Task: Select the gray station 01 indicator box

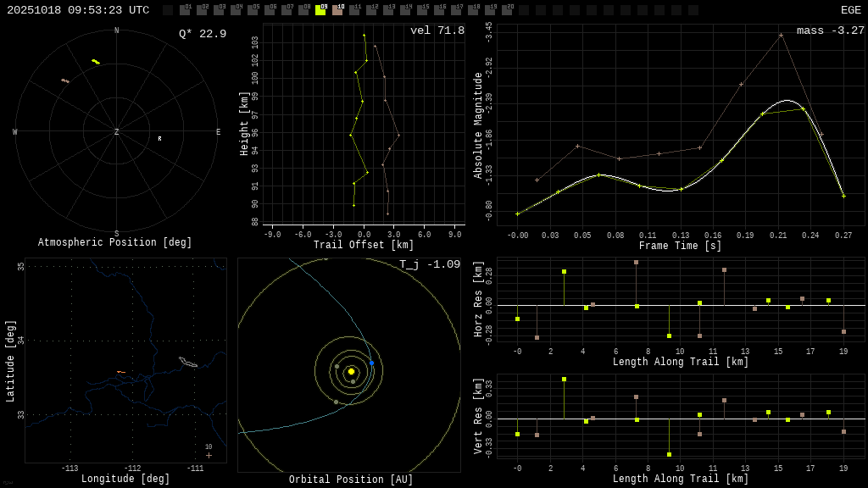Action: [x=185, y=10]
